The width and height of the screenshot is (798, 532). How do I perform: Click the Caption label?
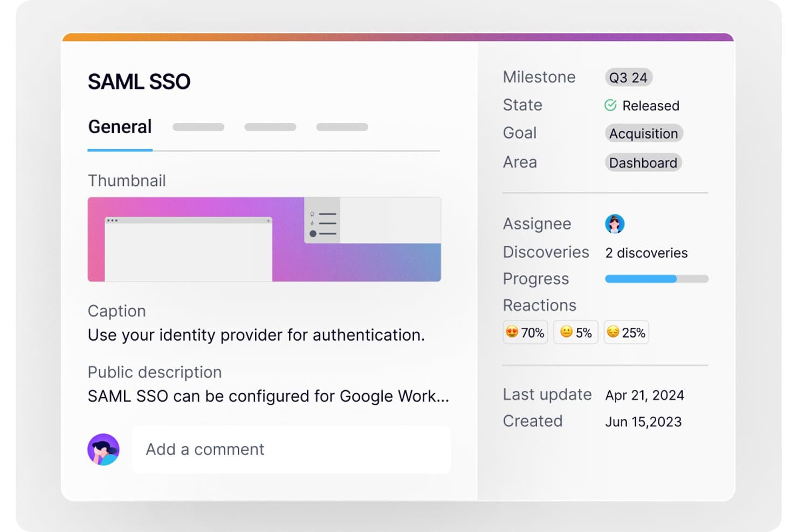(x=117, y=311)
